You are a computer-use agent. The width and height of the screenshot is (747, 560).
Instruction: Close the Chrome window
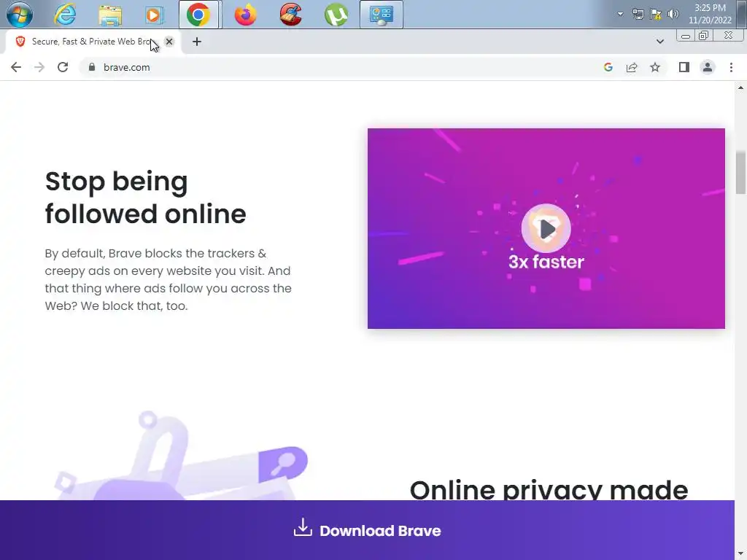(728, 36)
